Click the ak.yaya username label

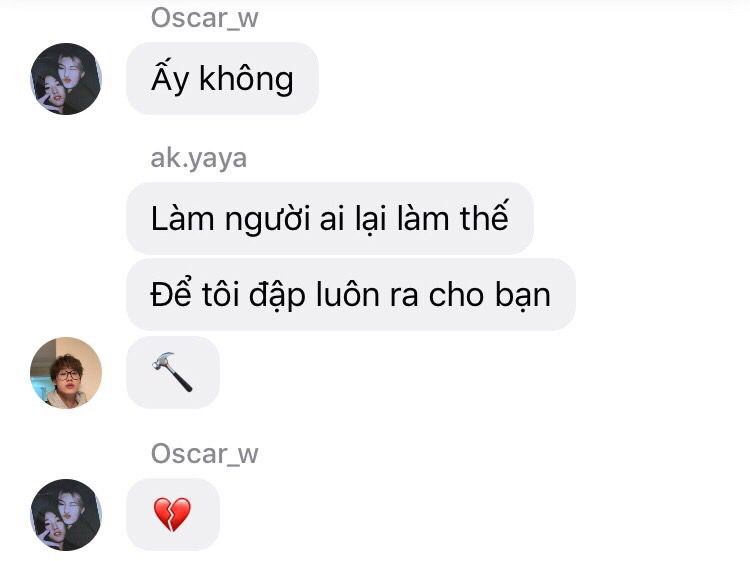(199, 158)
